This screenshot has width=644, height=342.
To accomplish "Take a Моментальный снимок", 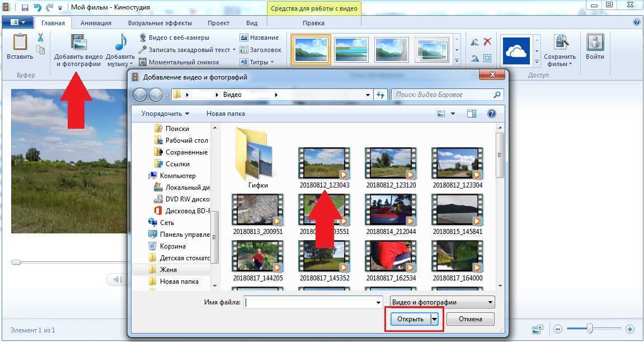I will click(179, 63).
